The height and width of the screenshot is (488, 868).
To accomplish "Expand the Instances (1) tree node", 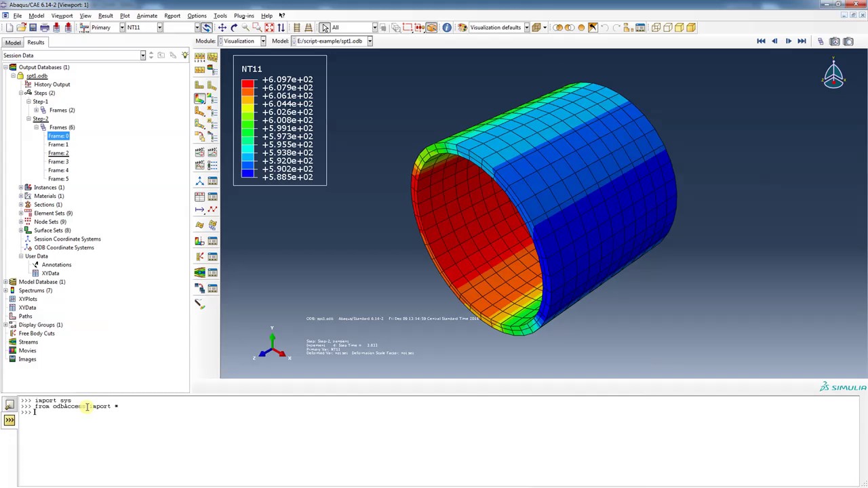I will (x=21, y=187).
